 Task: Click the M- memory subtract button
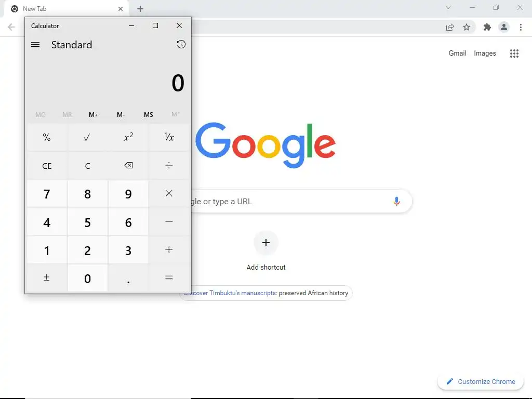[x=121, y=115]
